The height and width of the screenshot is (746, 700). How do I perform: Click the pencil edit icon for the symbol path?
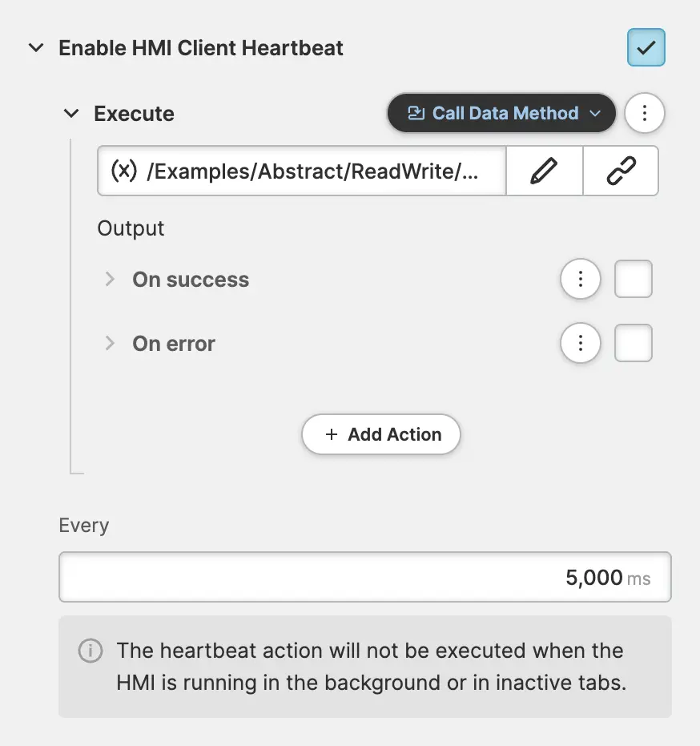(544, 171)
